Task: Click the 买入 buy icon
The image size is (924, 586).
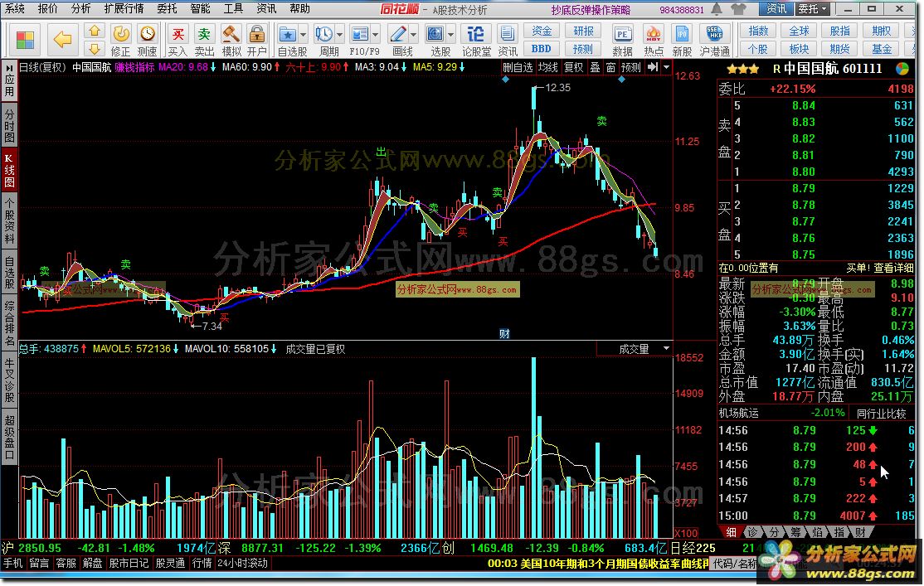Action: (x=178, y=40)
